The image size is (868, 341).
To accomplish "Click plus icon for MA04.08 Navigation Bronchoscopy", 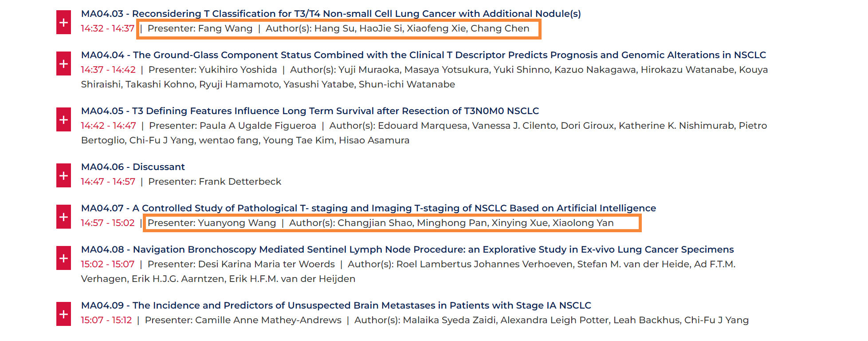I will (63, 258).
